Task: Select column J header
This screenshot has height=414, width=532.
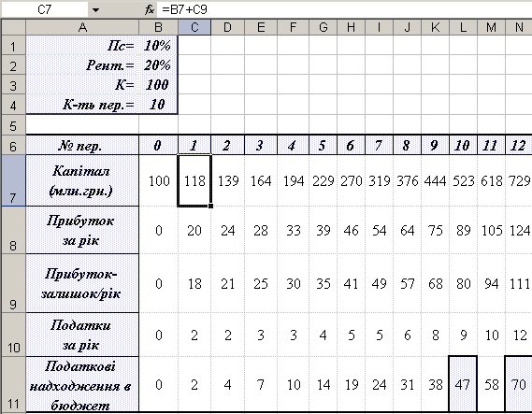Action: point(407,27)
